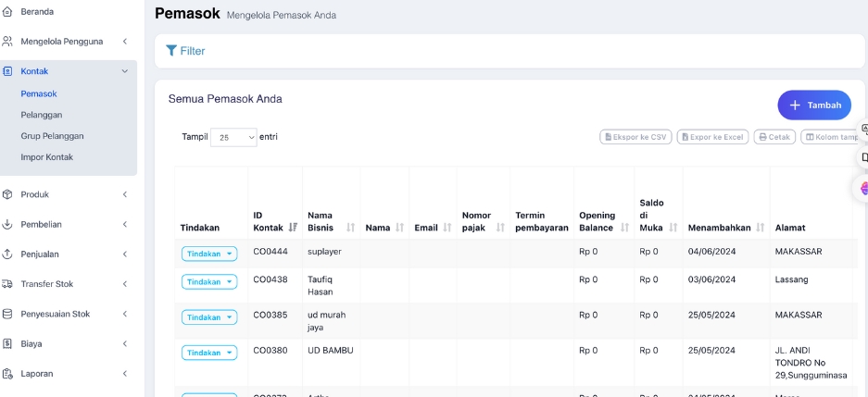Click the Produk box icon

click(x=8, y=194)
